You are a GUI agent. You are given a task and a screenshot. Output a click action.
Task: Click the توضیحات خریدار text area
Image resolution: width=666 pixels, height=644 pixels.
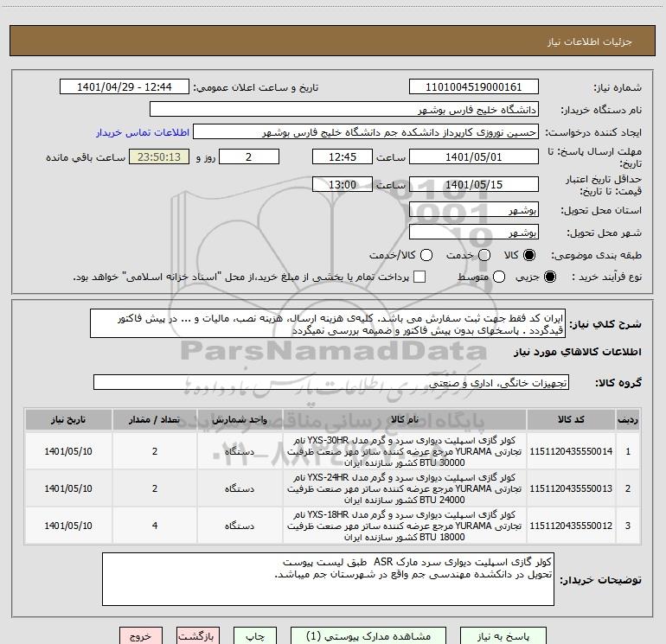pyautogui.click(x=329, y=579)
